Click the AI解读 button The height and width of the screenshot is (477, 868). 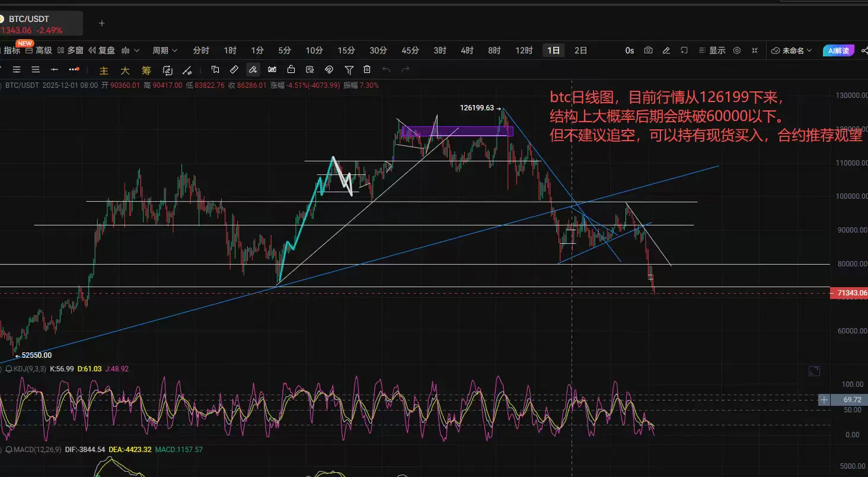coord(838,50)
